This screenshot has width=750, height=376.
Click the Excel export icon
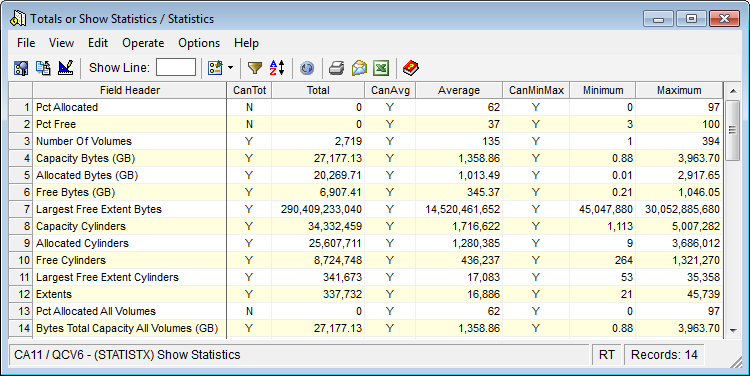click(x=381, y=68)
